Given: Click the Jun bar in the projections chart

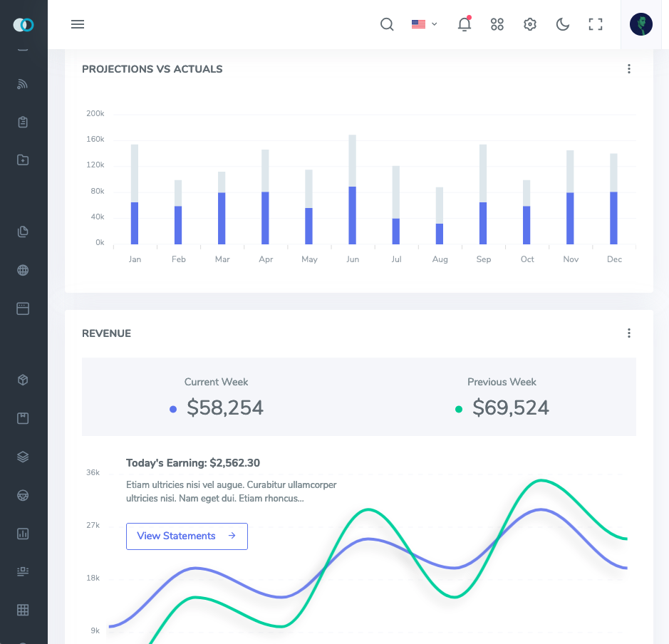Looking at the screenshot, I should pyautogui.click(x=353, y=189).
